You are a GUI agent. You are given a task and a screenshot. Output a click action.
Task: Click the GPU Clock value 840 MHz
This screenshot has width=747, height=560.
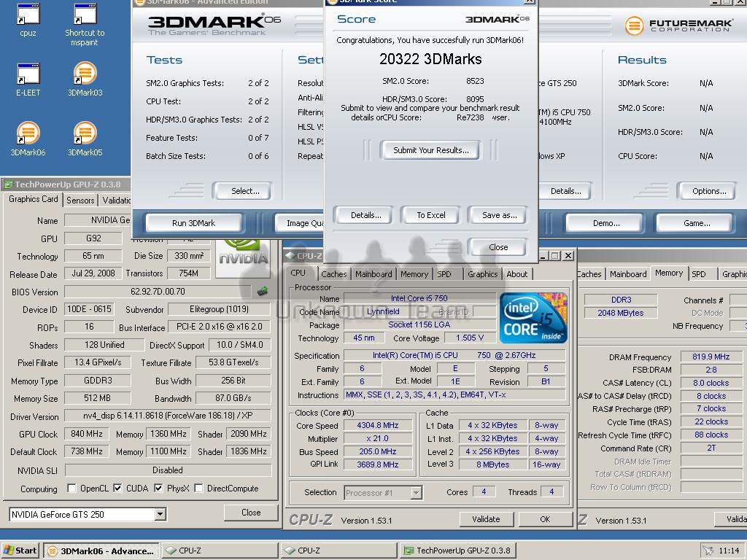point(87,434)
